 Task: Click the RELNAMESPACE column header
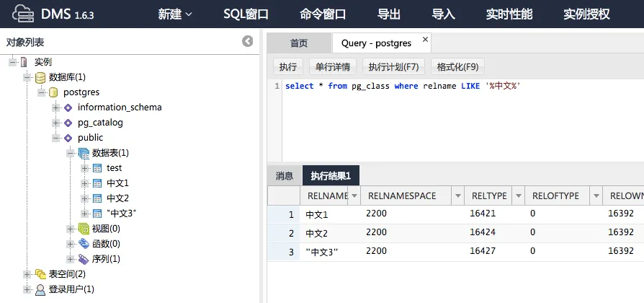click(x=402, y=196)
